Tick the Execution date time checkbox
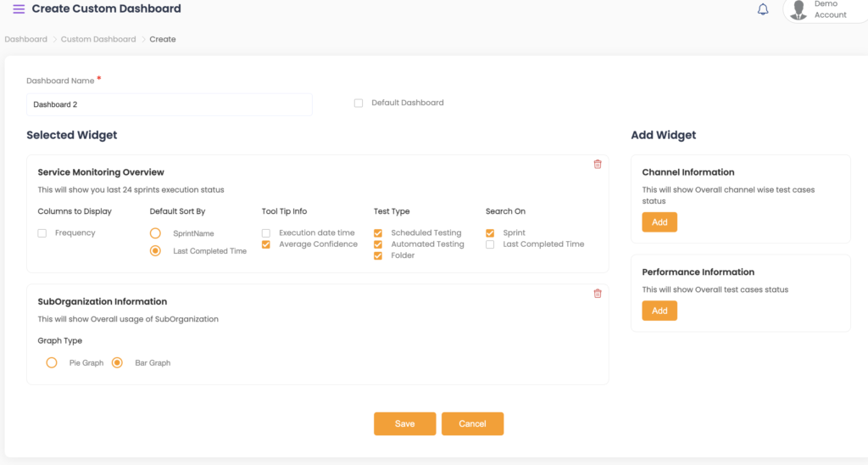 click(266, 233)
